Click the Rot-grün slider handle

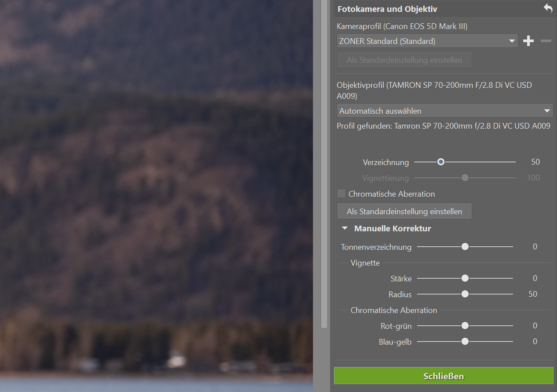click(x=465, y=326)
